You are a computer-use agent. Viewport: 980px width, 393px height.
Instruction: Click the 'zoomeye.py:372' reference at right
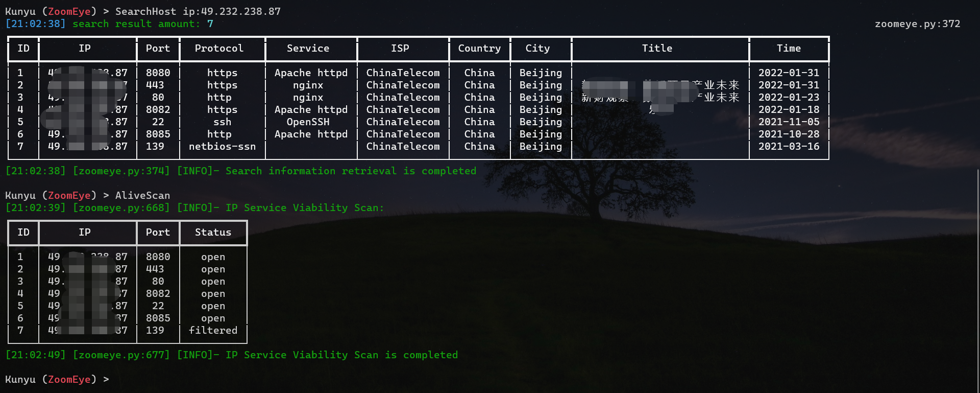coord(917,24)
